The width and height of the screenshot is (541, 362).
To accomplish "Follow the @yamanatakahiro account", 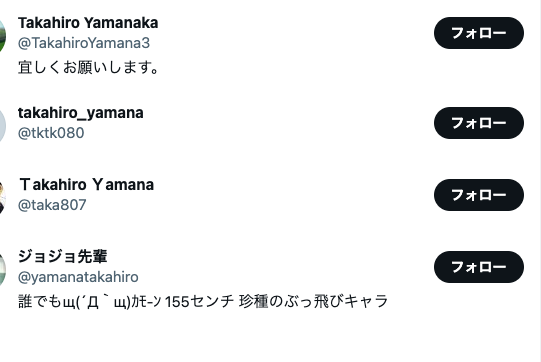I will pyautogui.click(x=479, y=267).
